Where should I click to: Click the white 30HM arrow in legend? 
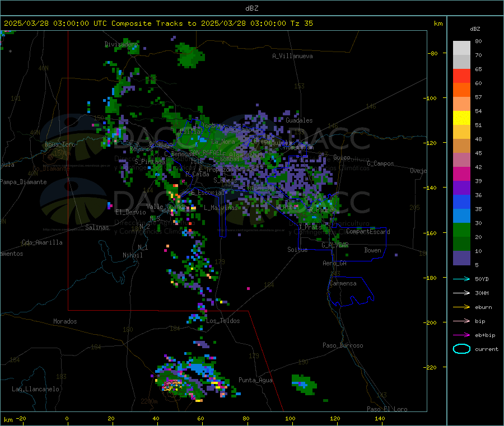click(x=461, y=293)
